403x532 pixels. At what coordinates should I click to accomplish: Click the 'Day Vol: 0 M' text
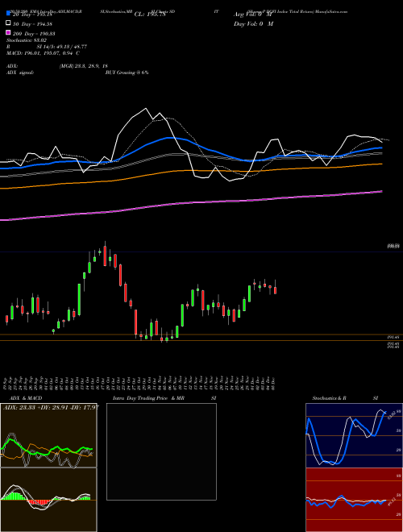tap(253, 24)
